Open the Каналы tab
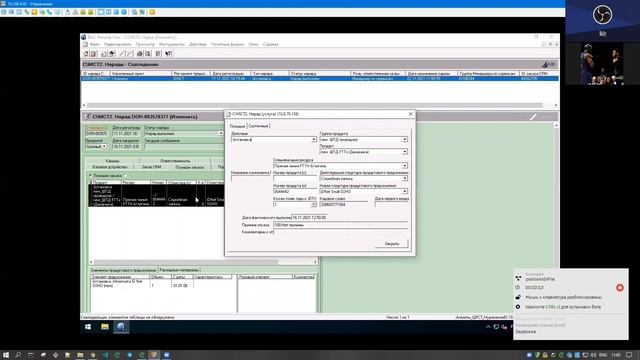The height and width of the screenshot is (360, 640). [x=113, y=161]
